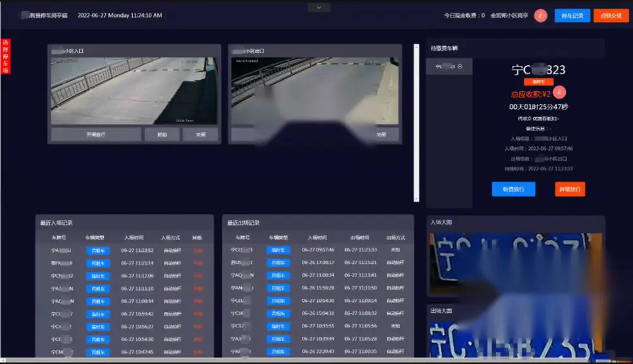The height and width of the screenshot is (364, 633).
Task: Open the 小区出口 exit camera feed
Action: (315, 91)
